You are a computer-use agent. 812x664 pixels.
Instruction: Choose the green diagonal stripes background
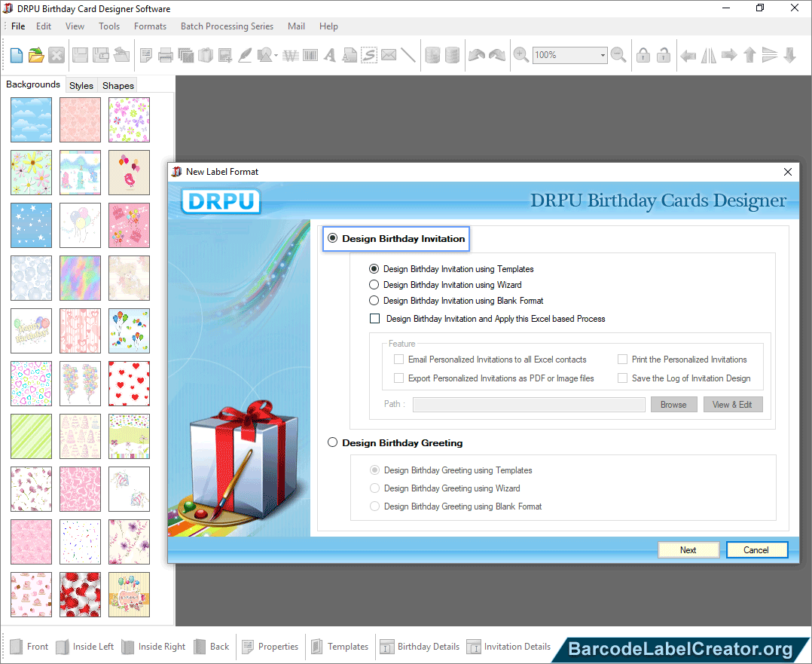[31, 436]
